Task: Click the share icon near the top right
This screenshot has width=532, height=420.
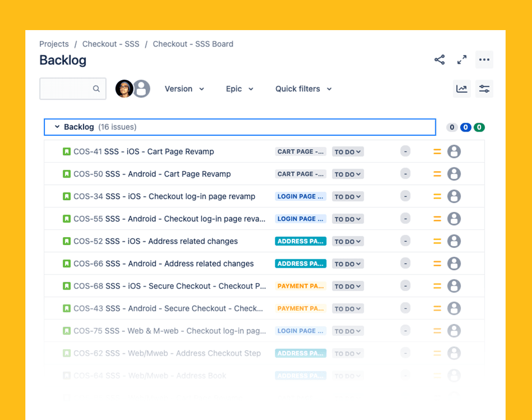Action: coord(440,60)
